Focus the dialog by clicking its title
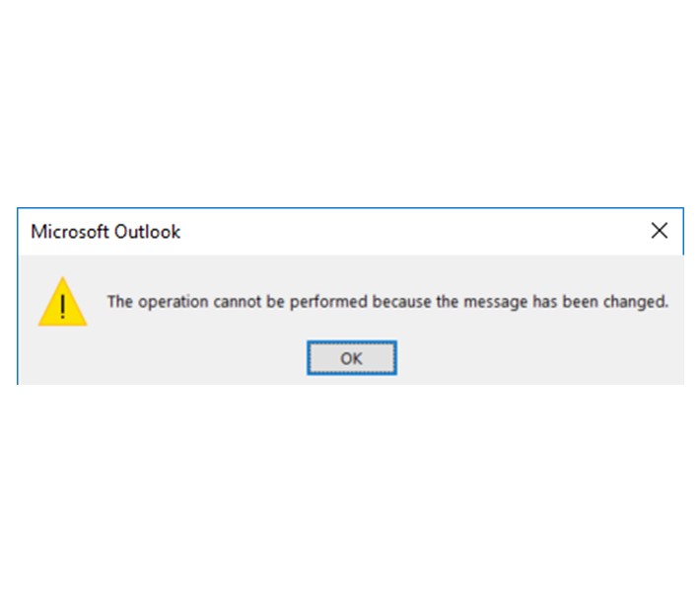Image resolution: width=700 pixels, height=591 pixels. click(x=105, y=232)
